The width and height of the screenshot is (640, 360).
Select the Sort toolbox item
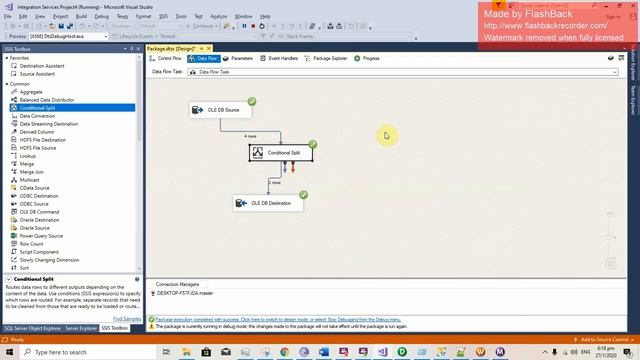point(24,268)
